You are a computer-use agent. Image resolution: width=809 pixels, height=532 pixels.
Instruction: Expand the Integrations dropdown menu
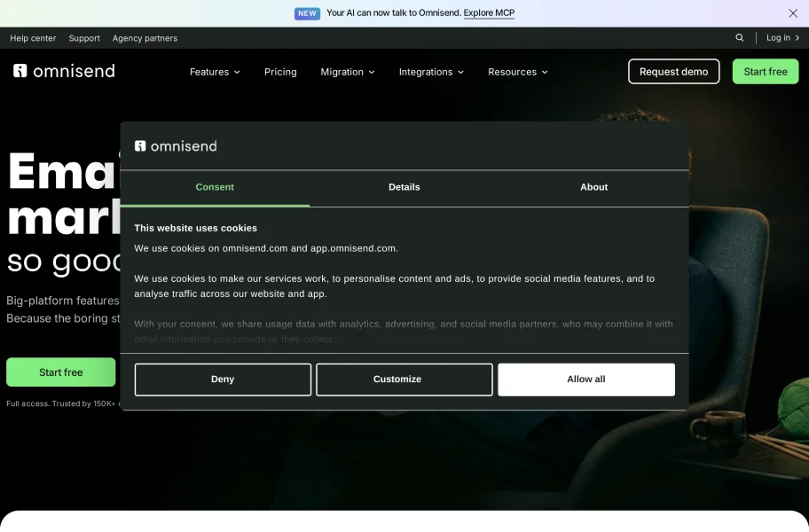pyautogui.click(x=431, y=72)
